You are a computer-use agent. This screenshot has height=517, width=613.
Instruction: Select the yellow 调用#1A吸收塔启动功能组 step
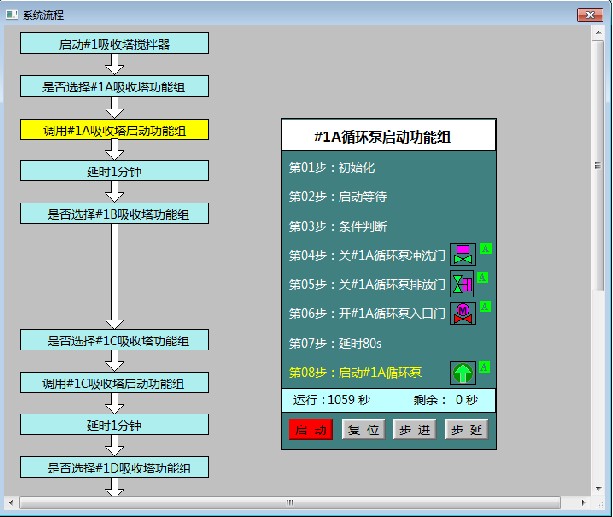pyautogui.click(x=114, y=129)
